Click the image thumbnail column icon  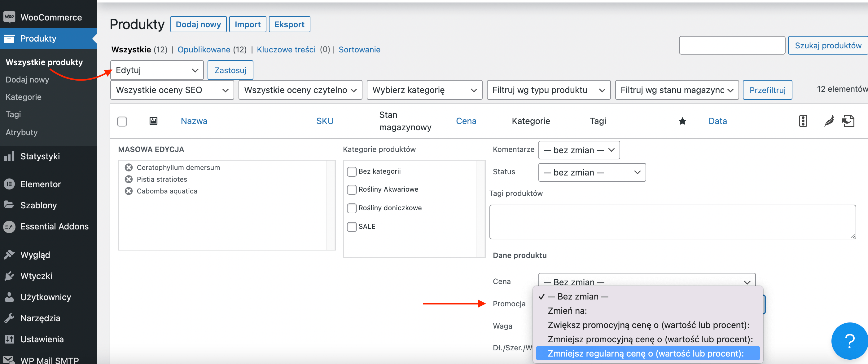coord(153,121)
